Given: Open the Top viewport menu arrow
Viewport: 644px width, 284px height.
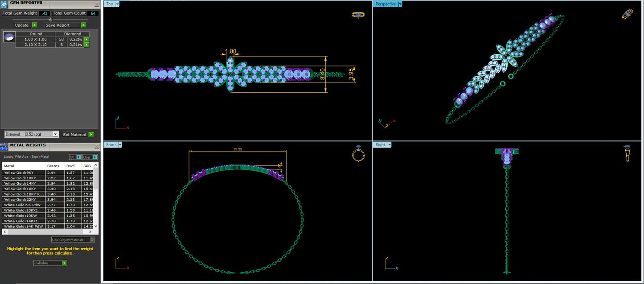Looking at the screenshot, I should click(x=117, y=4).
